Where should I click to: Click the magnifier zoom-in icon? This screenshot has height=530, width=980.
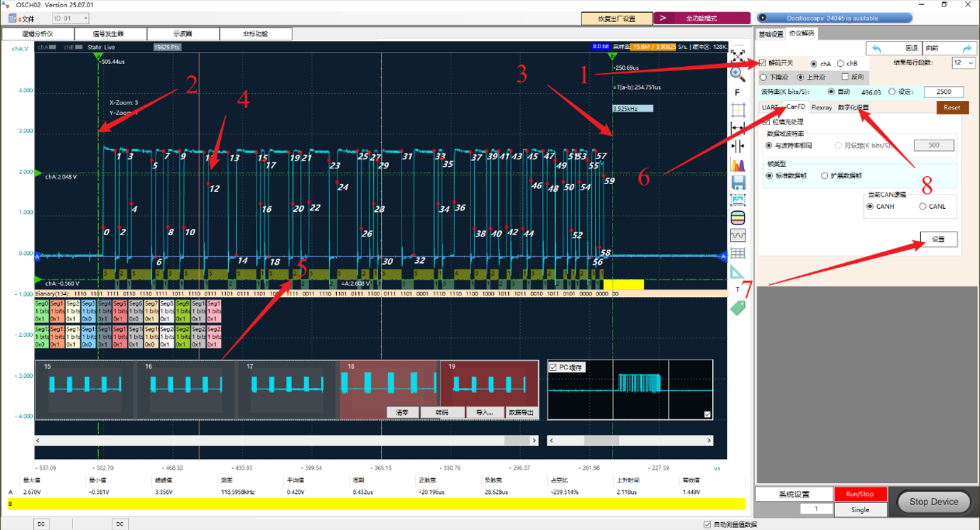pyautogui.click(x=738, y=72)
